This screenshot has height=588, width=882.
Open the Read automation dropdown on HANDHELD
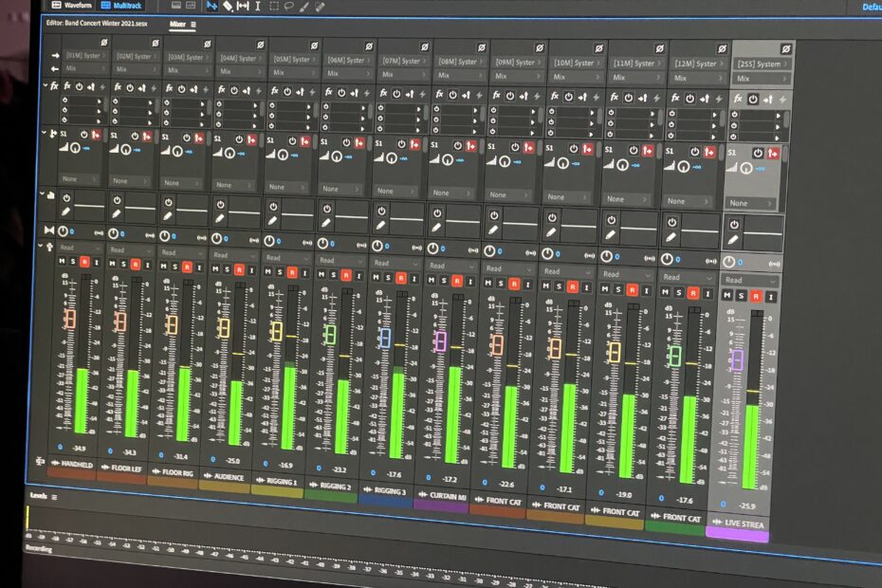(x=76, y=248)
